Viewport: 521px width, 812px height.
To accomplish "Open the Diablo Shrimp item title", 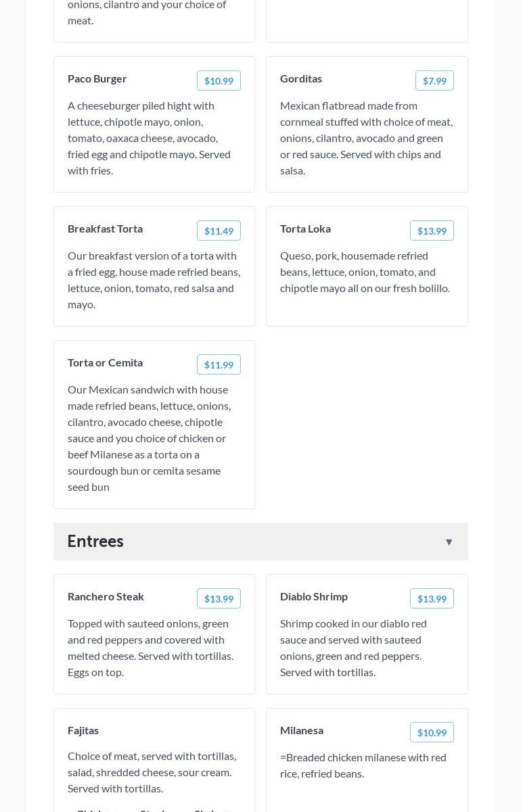I will tap(314, 596).
